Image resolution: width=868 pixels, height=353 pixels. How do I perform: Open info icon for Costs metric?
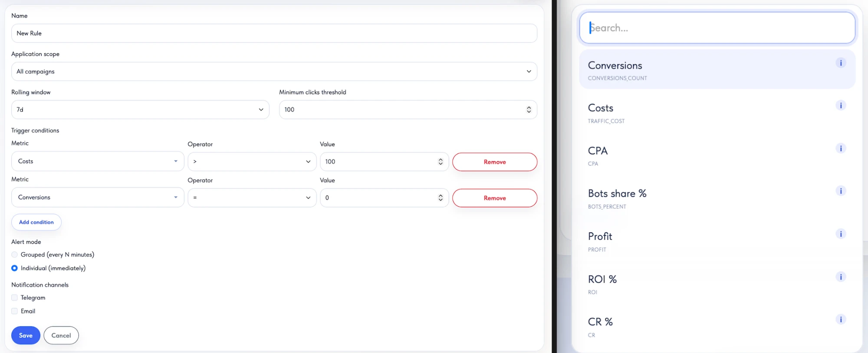coord(841,106)
